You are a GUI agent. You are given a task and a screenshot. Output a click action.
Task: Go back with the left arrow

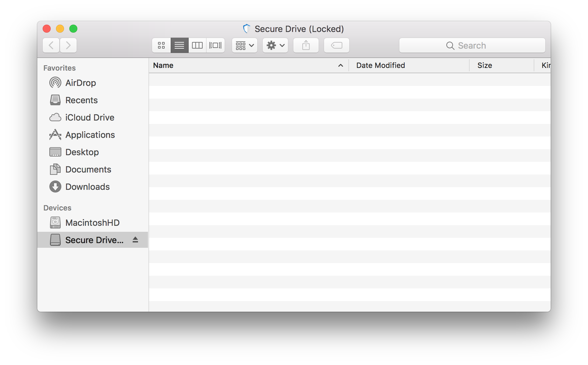[51, 45]
